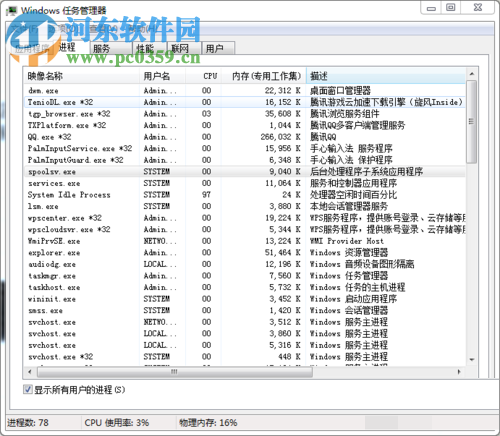
Task: Open the 性能 tab
Action: pos(150,49)
